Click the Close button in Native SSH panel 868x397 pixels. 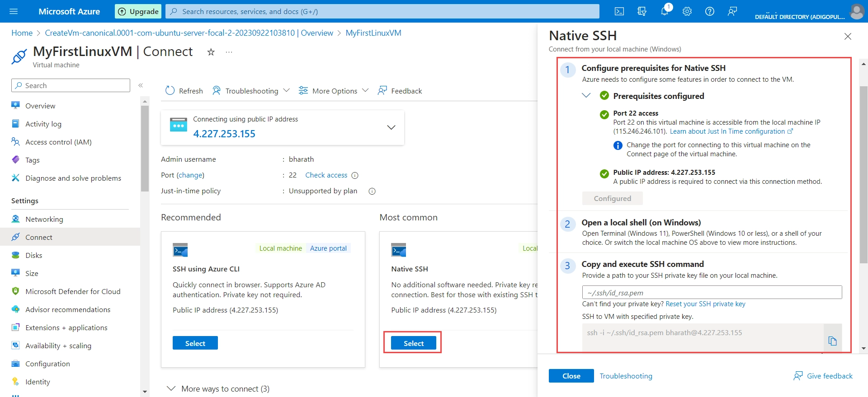point(571,376)
